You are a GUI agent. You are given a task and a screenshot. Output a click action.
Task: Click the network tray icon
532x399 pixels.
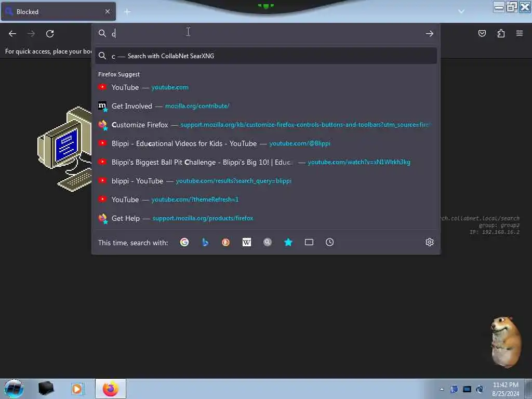click(467, 389)
